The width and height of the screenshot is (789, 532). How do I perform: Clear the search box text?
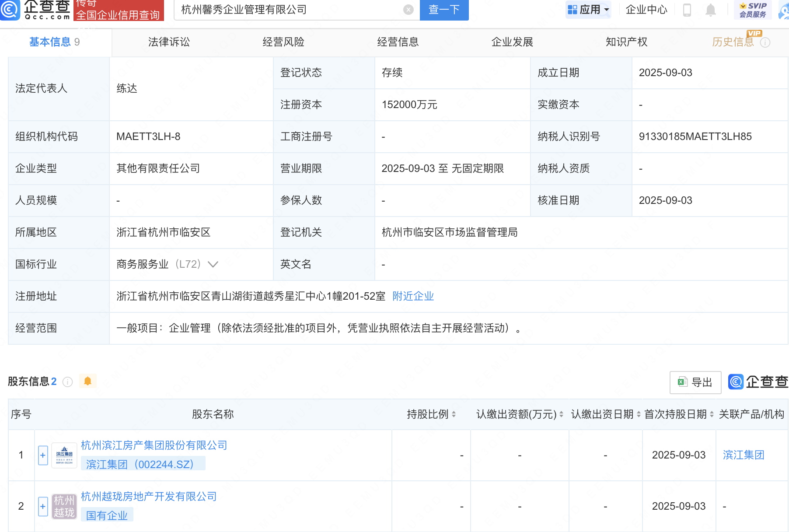pos(408,10)
